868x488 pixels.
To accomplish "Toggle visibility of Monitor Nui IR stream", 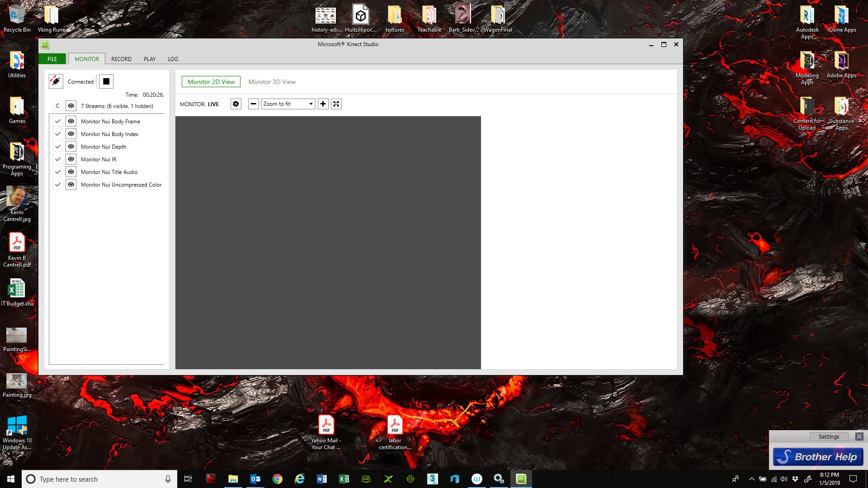I will (x=71, y=159).
